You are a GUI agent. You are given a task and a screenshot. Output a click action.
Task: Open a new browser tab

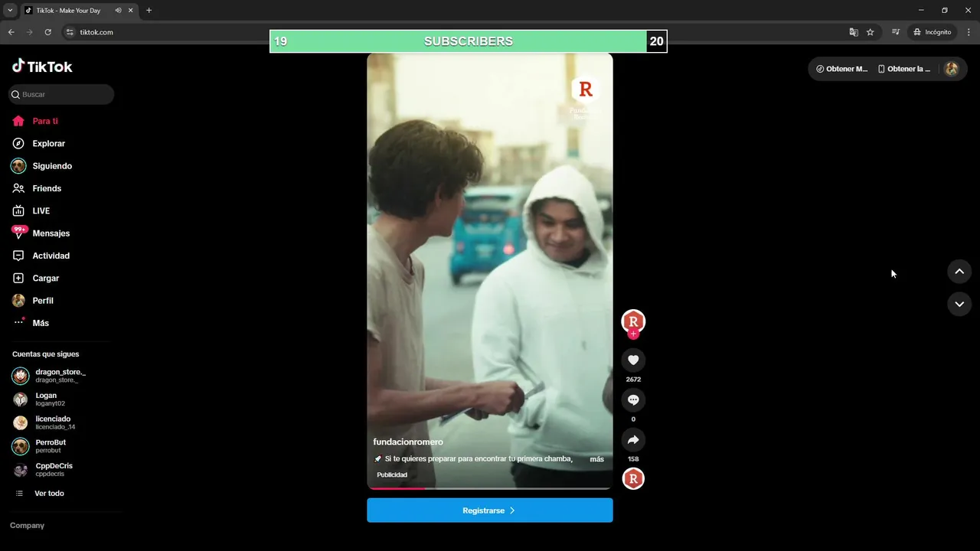coord(149,11)
